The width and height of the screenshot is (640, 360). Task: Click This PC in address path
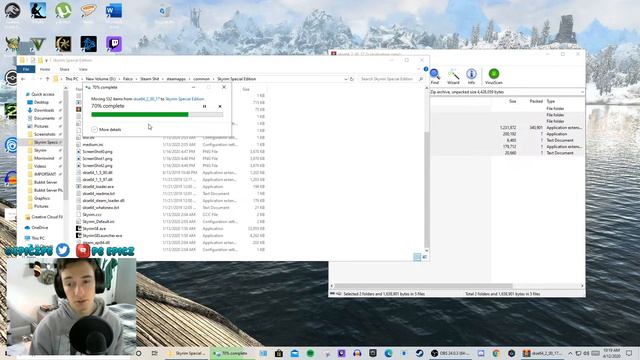[x=72, y=79]
